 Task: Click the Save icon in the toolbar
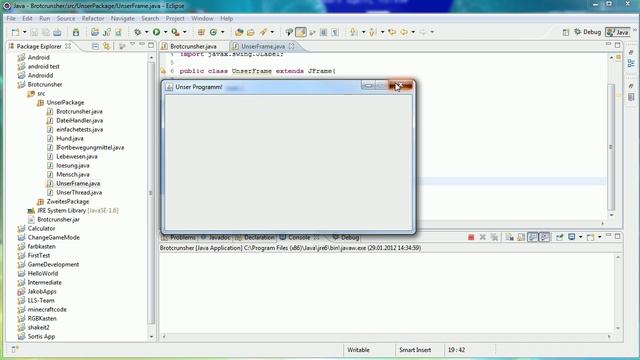[x=34, y=32]
